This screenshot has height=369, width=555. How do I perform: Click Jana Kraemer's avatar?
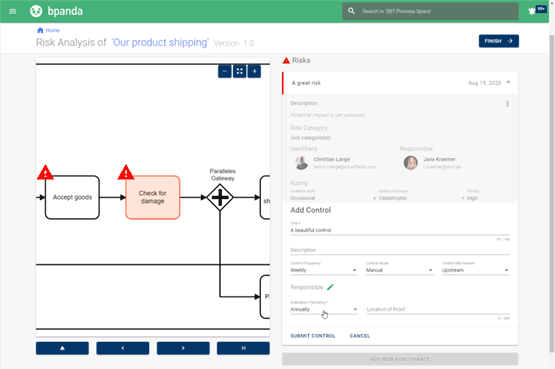pos(411,163)
